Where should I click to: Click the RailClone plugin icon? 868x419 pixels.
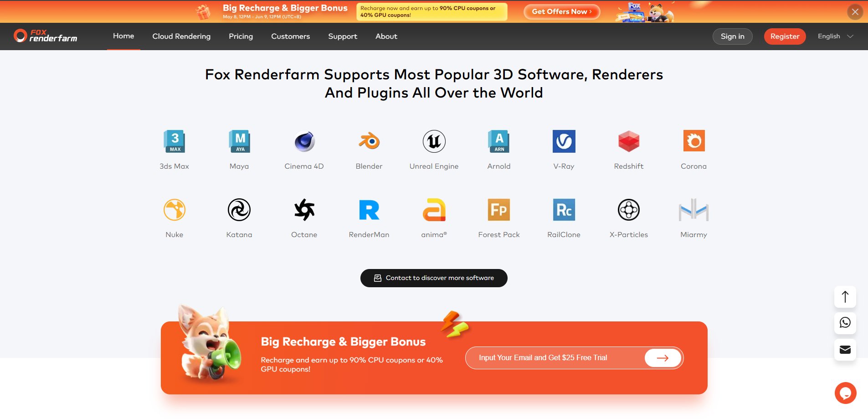point(564,210)
